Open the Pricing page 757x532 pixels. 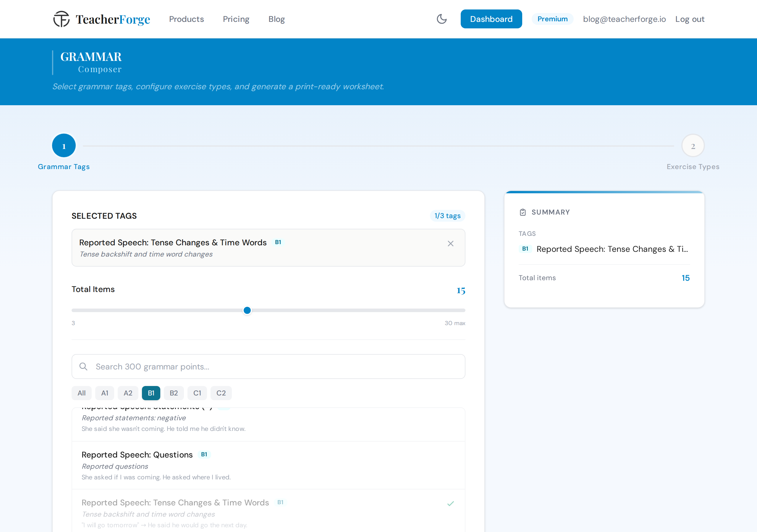(236, 19)
